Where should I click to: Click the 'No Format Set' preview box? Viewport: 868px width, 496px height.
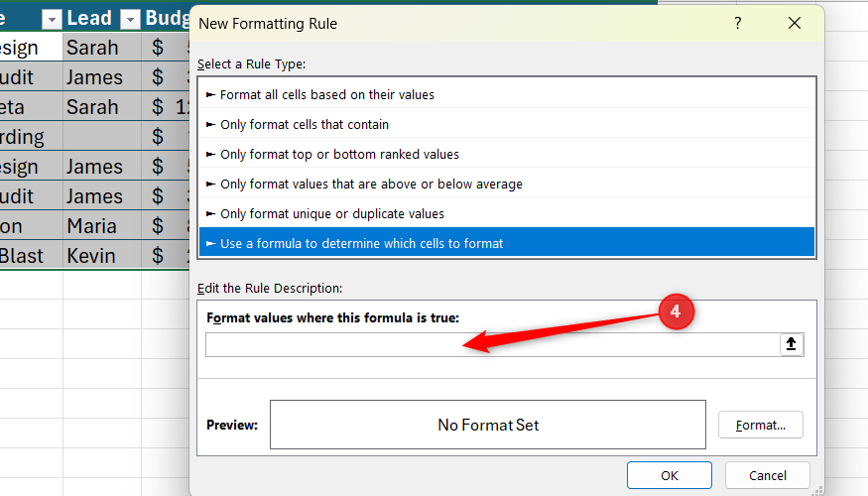coord(488,425)
